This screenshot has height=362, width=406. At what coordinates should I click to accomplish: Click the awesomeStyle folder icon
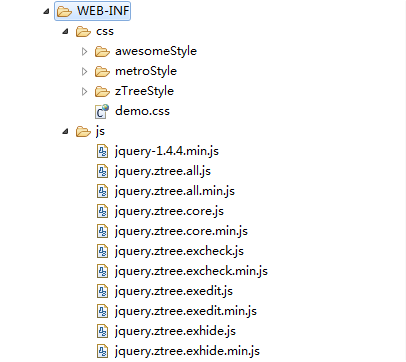click(x=102, y=52)
